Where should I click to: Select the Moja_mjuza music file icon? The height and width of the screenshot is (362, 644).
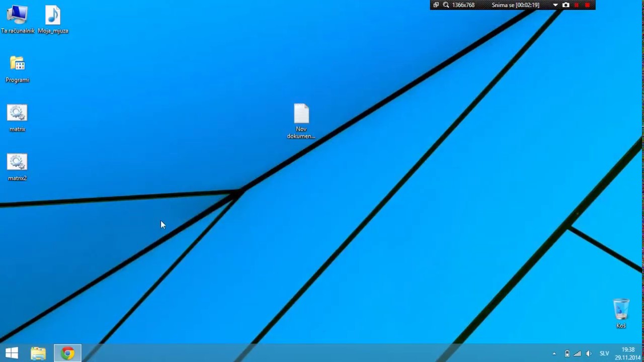53,20
